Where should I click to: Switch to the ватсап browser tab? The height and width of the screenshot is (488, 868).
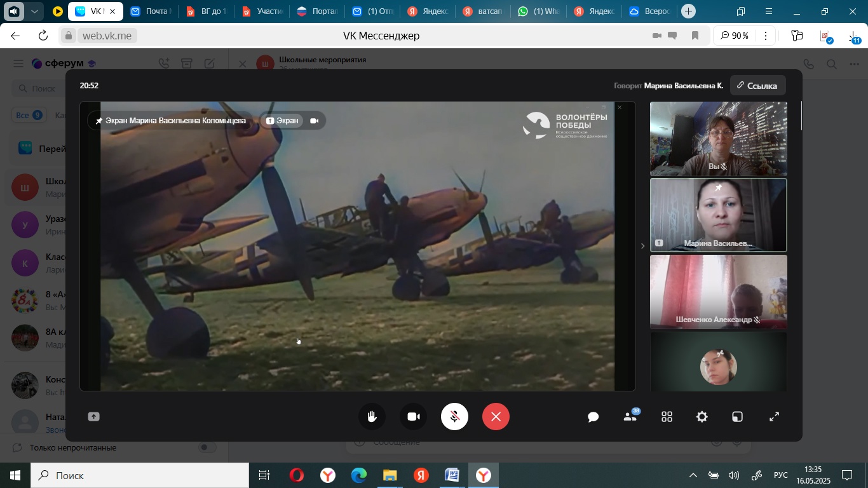pyautogui.click(x=484, y=11)
